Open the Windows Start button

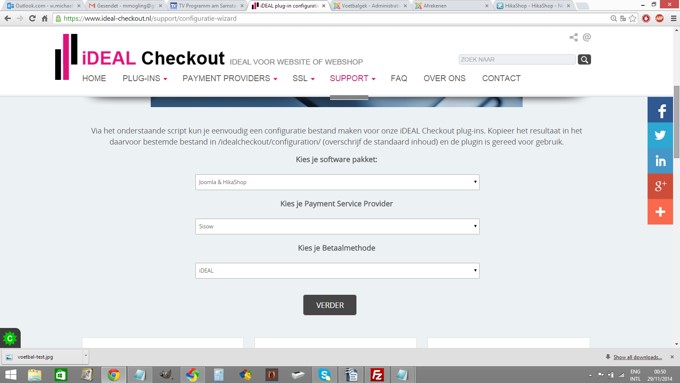click(10, 375)
